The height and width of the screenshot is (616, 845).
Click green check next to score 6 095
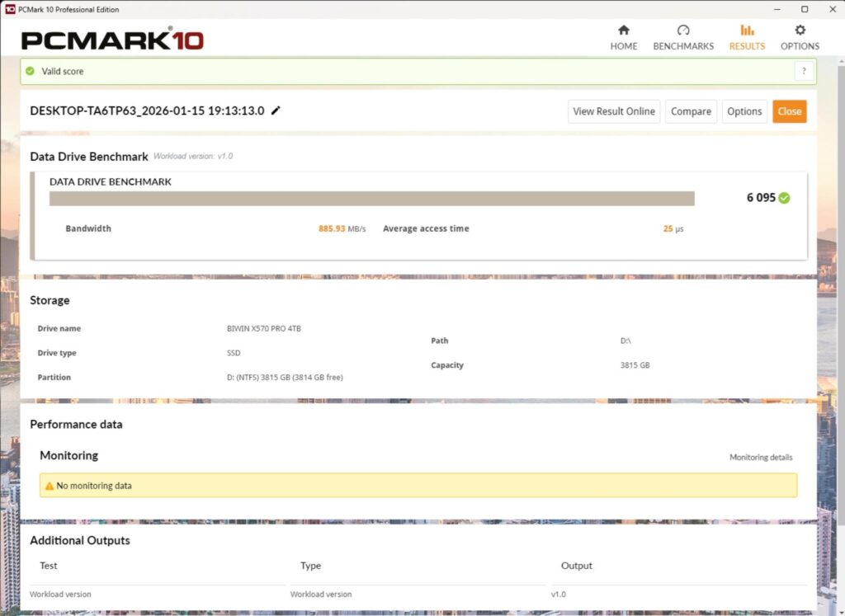(x=784, y=198)
